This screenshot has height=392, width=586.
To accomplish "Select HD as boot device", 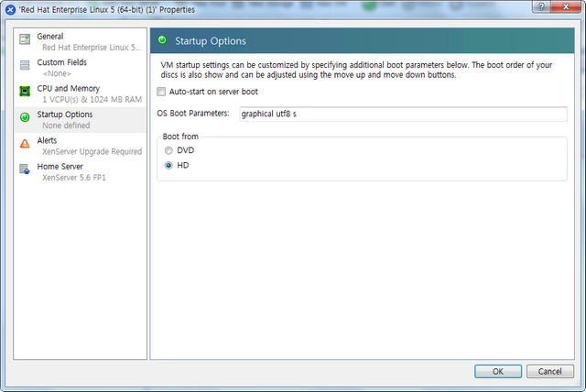I will [x=168, y=165].
